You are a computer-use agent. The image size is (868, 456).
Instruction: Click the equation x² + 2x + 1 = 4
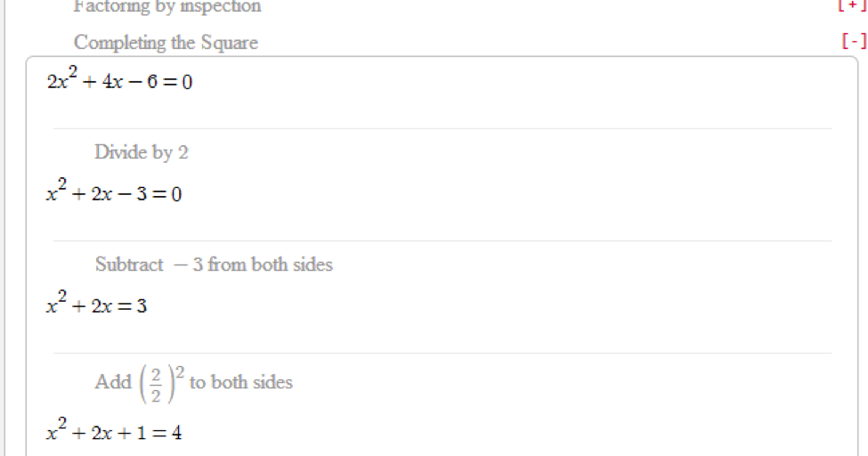[x=114, y=430]
